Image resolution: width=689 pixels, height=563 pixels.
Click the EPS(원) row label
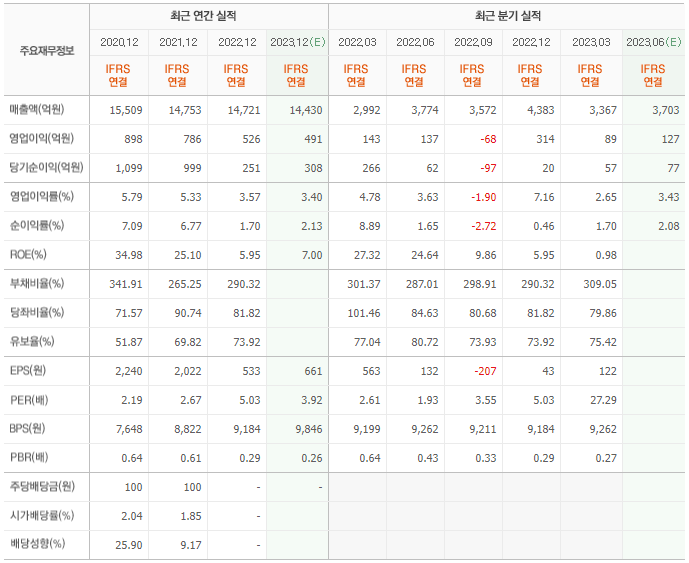click(x=28, y=370)
